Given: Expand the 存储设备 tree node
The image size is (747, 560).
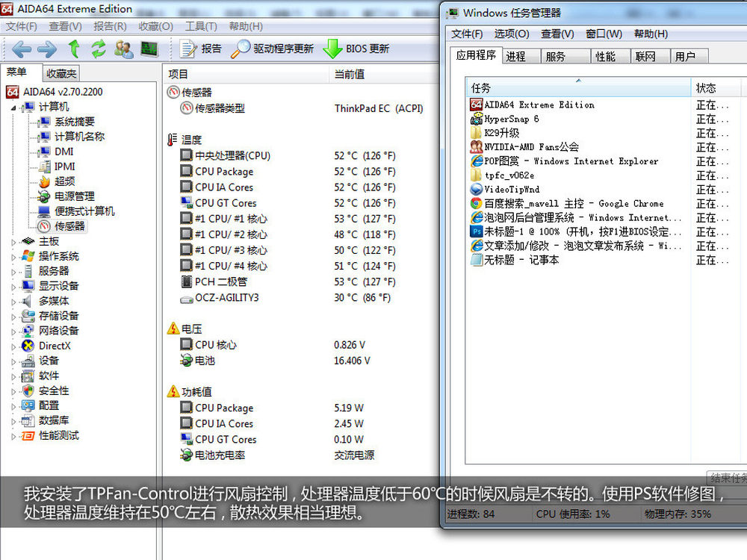Looking at the screenshot, I should [x=13, y=317].
